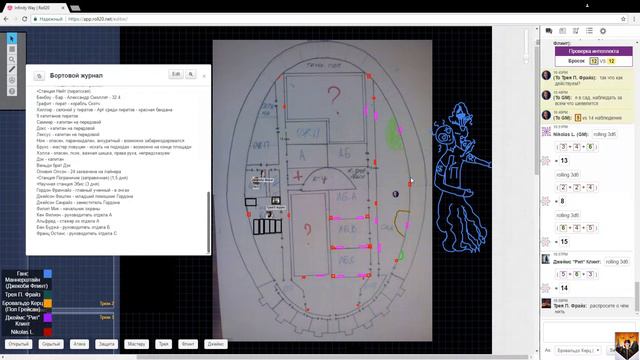Click line 'Гордон Фримэйо - главный ученый'
Viewport: 640px width, 360px height.
pos(83,190)
